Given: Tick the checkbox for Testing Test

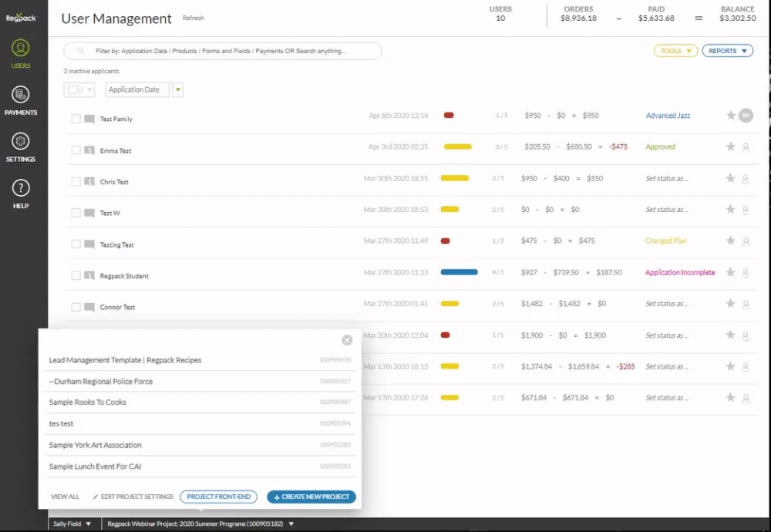Looking at the screenshot, I should 76,244.
